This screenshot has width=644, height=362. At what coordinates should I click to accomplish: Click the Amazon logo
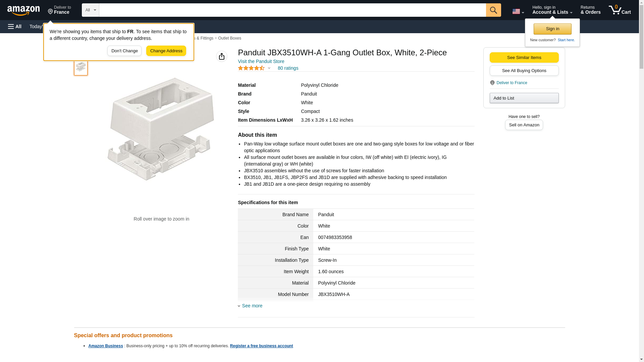[23, 10]
